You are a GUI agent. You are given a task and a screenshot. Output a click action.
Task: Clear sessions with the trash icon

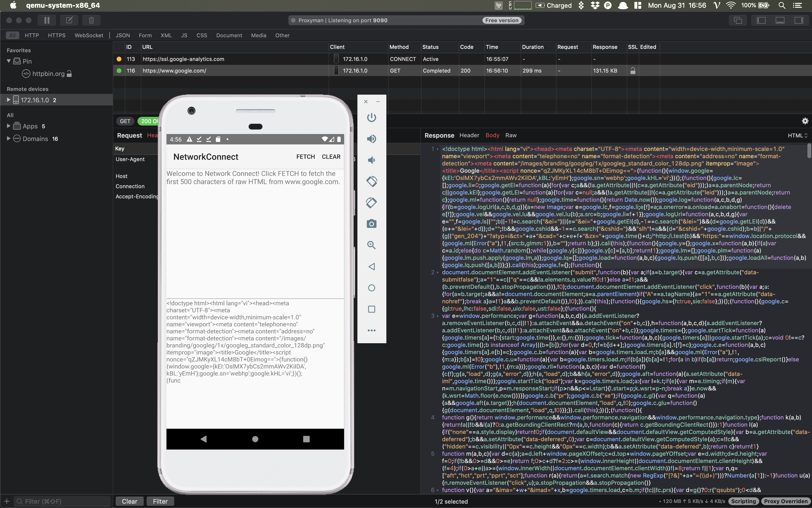[91, 20]
